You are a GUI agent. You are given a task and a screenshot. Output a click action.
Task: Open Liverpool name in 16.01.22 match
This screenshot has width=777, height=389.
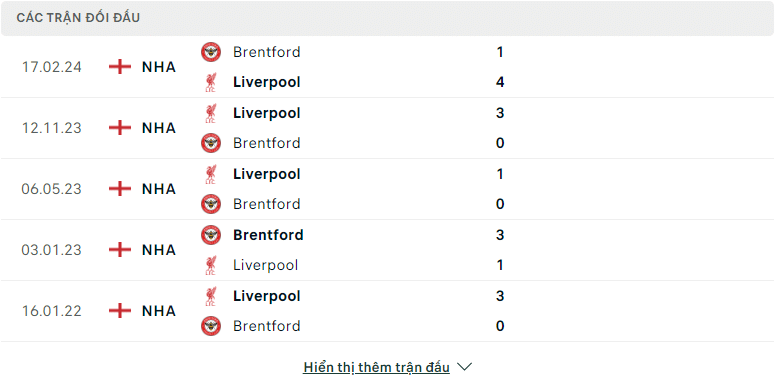click(267, 296)
